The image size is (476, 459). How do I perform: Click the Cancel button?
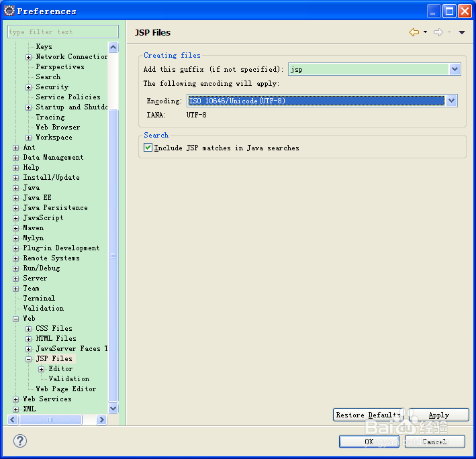pos(434,442)
